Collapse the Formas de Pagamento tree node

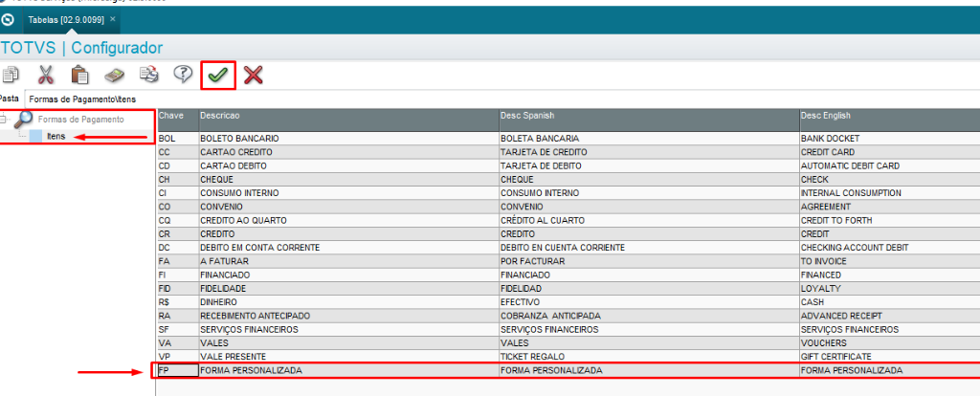coord(5,119)
